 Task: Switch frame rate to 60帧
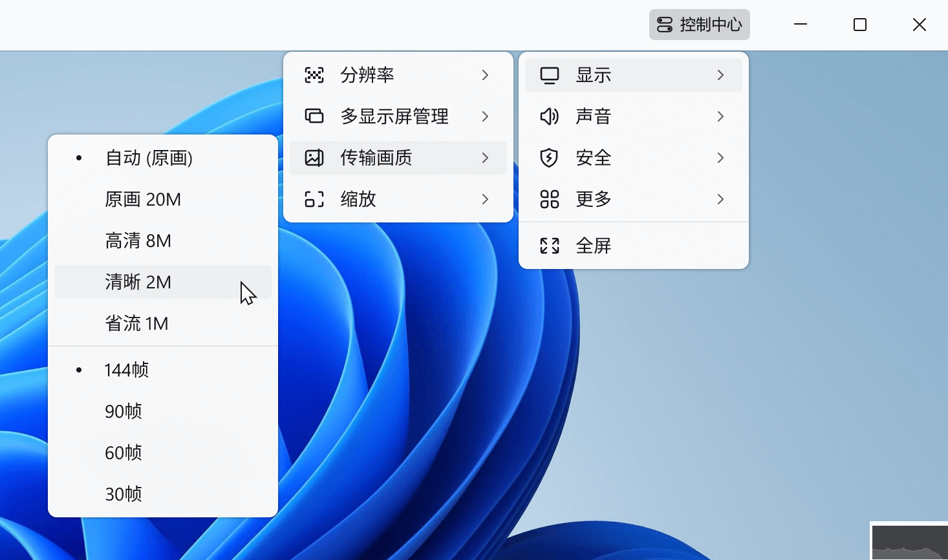click(x=124, y=453)
